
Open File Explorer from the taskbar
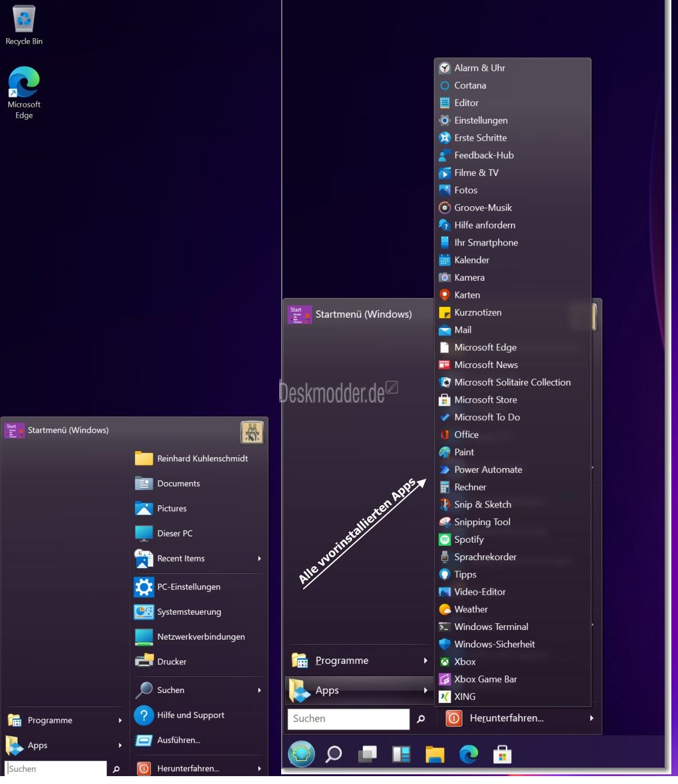(x=435, y=754)
